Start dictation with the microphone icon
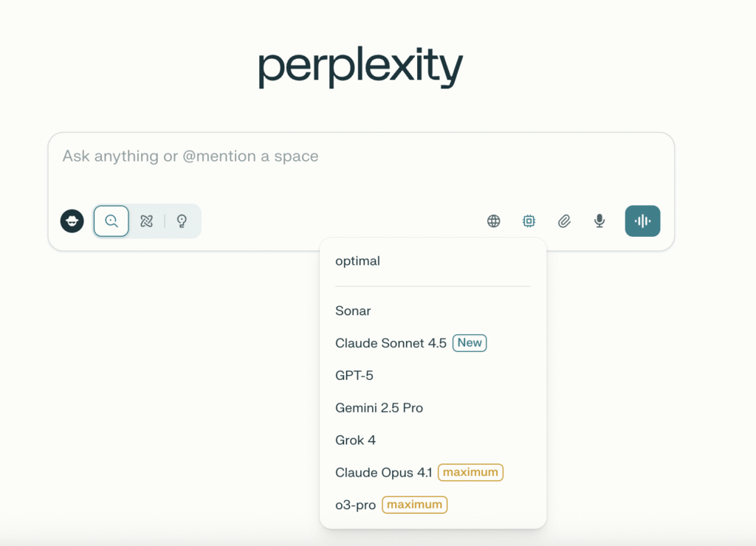The height and width of the screenshot is (546, 756). click(599, 221)
